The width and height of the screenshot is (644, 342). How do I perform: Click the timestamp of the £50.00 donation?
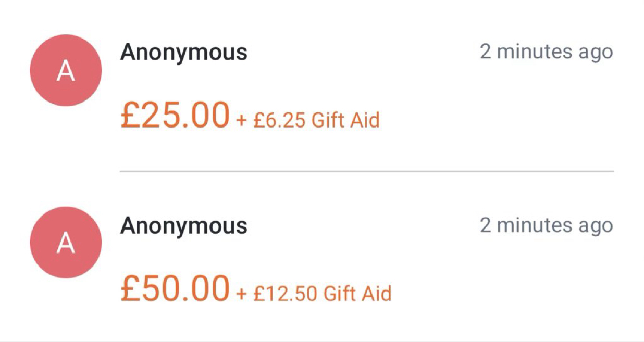click(546, 225)
